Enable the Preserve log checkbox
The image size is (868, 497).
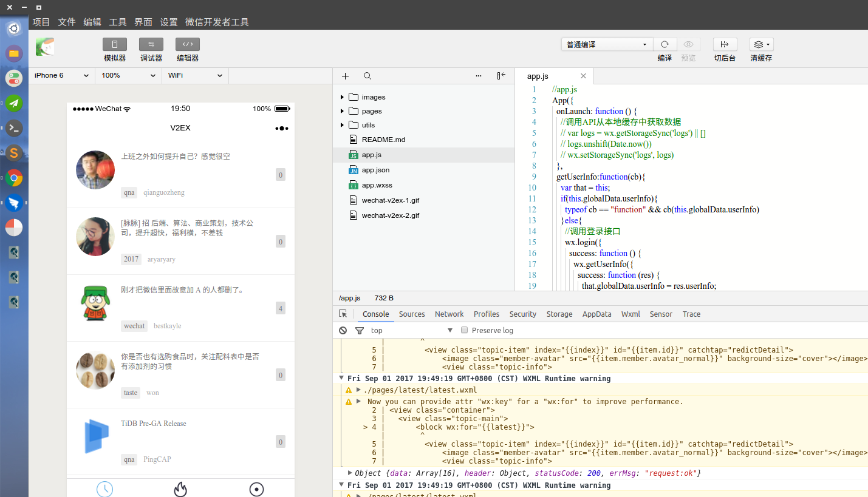464,330
